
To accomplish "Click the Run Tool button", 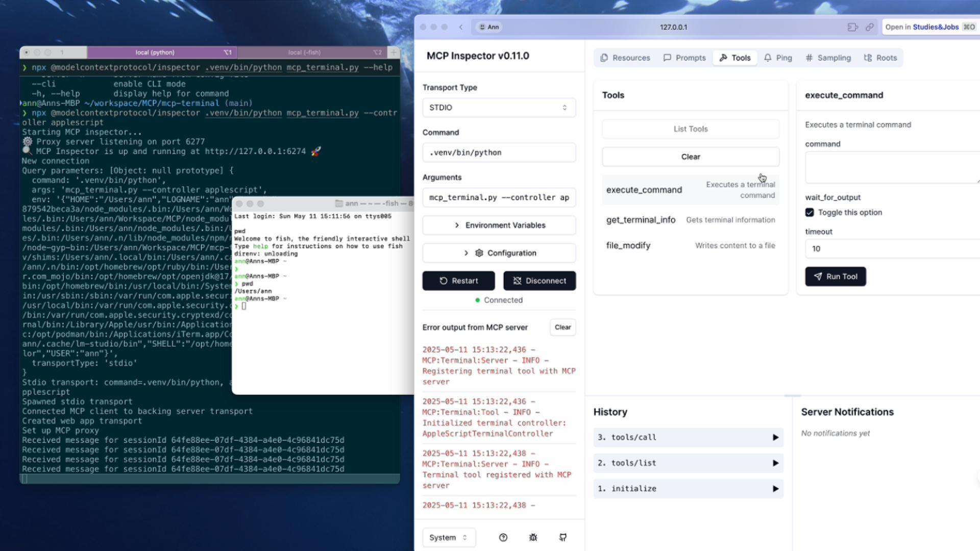I will [835, 277].
